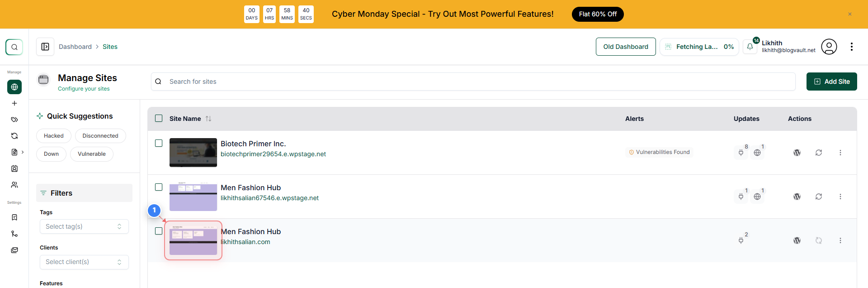Sync the likhithsalian67546 site

(x=819, y=197)
